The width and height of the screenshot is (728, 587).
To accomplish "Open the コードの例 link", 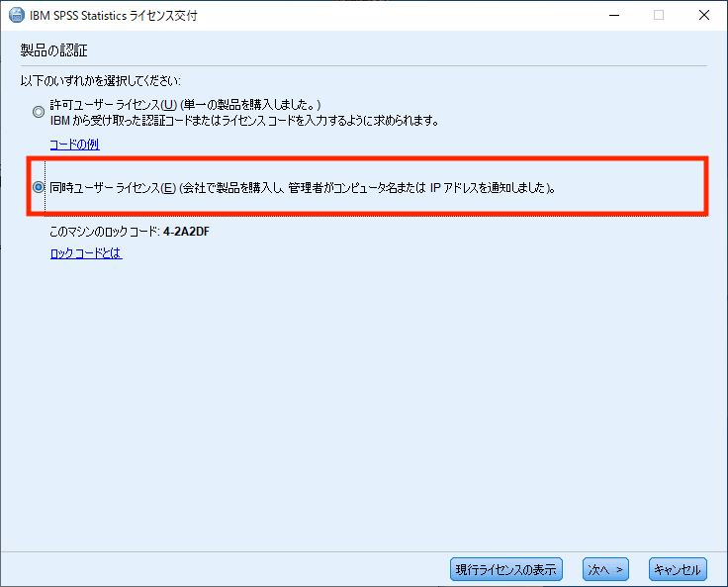I will click(75, 145).
